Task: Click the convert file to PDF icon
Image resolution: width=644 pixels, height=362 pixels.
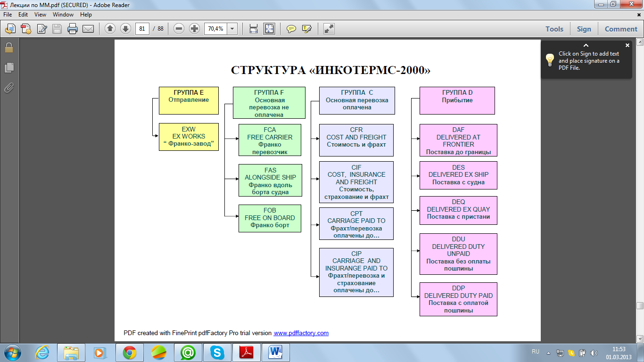Action: coord(26,29)
